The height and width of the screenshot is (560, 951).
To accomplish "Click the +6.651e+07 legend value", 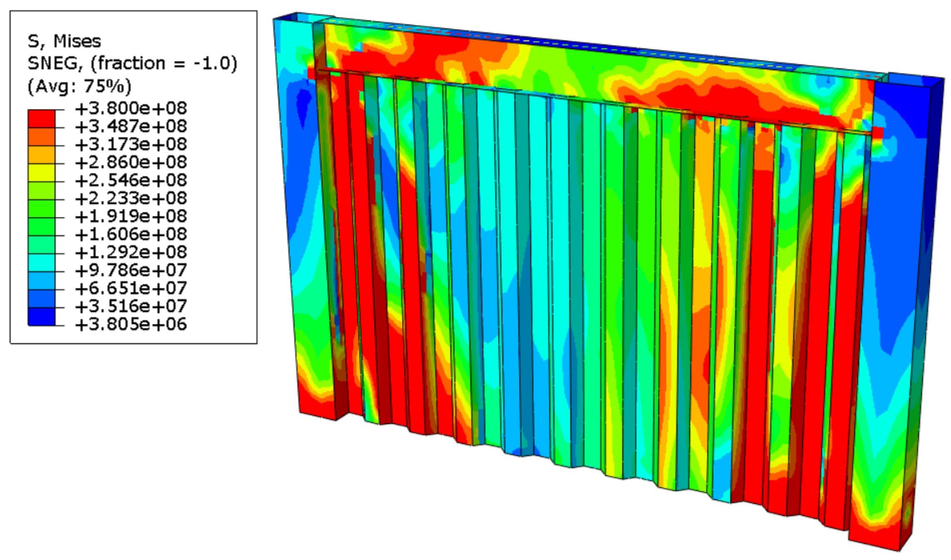I will point(131,288).
